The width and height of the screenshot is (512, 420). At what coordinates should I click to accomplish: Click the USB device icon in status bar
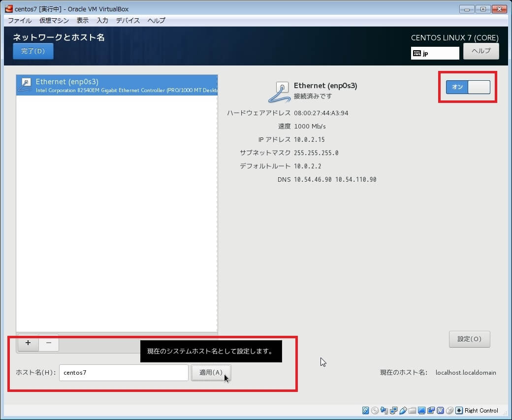403,411
